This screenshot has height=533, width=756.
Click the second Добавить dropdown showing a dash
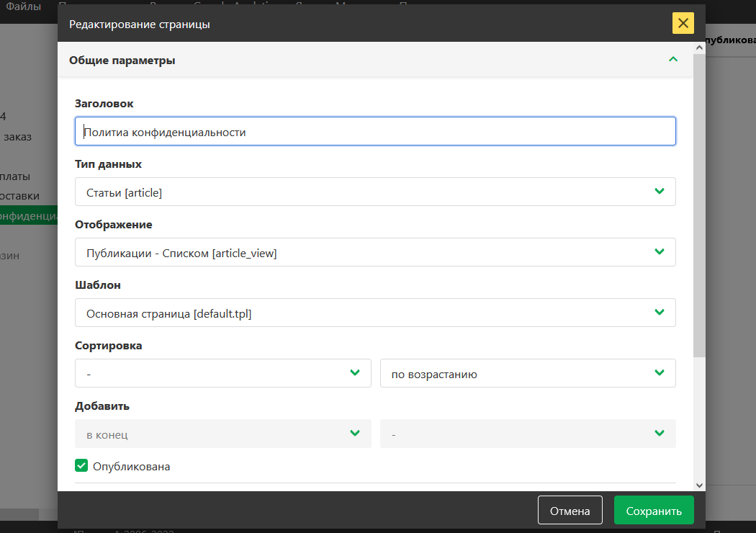pos(527,434)
